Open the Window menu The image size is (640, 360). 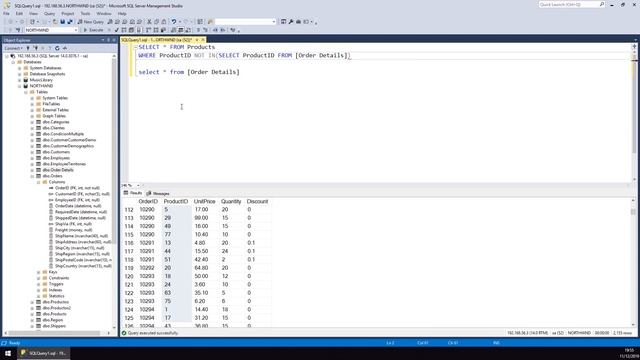pos(104,13)
